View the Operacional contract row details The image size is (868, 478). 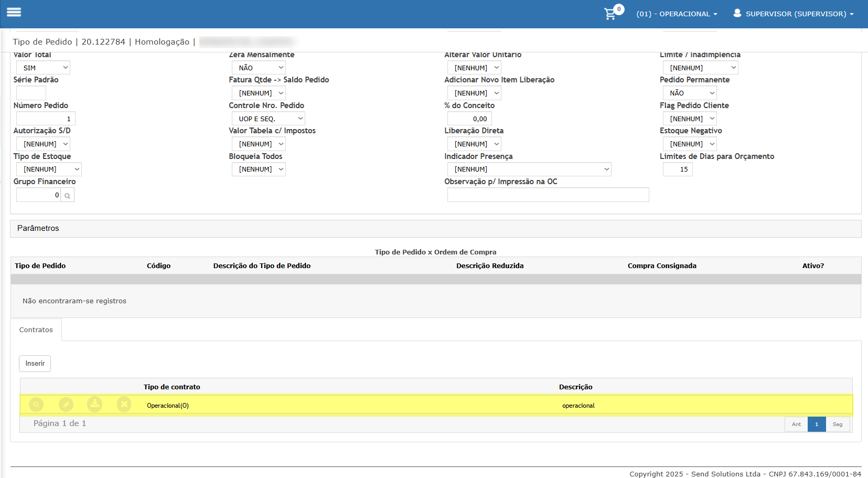36,405
